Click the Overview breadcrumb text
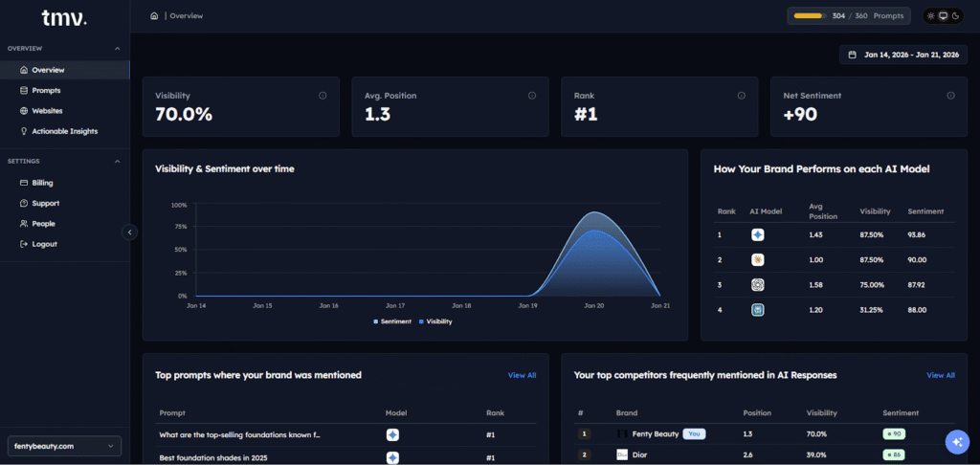Image resolution: width=980 pixels, height=465 pixels. (187, 15)
